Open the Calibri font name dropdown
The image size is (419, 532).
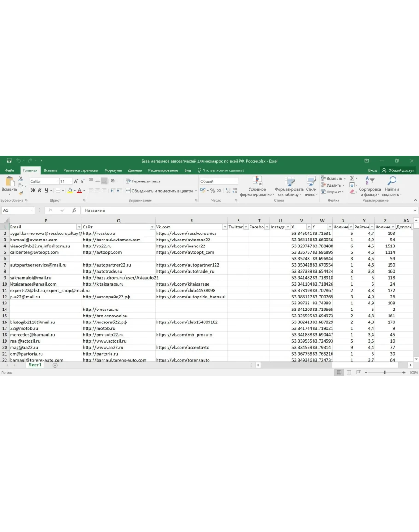(x=58, y=181)
